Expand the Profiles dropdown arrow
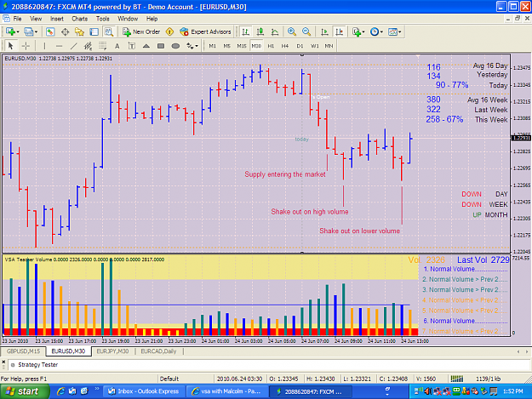The width and height of the screenshot is (532, 399). tap(36, 31)
